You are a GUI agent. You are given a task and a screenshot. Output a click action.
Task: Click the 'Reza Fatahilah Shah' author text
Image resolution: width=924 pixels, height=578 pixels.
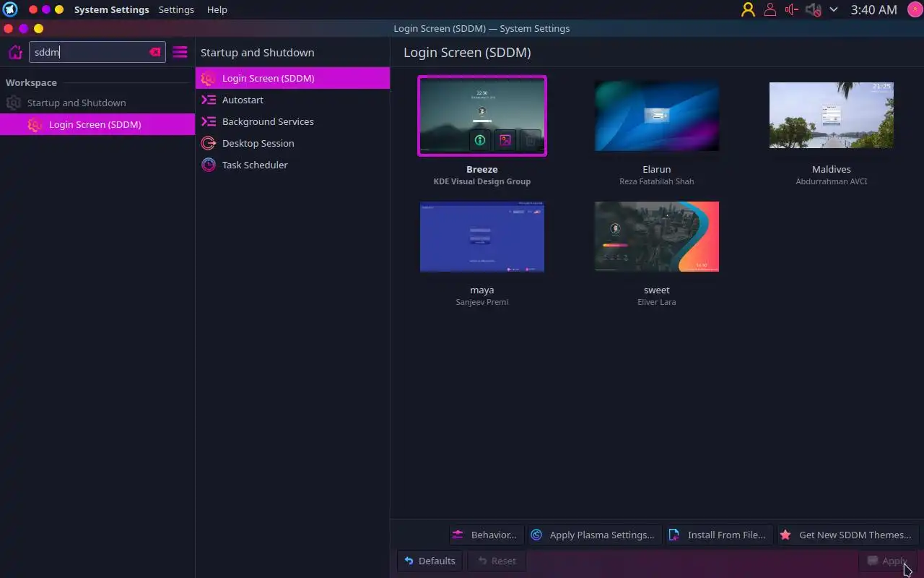point(657,181)
